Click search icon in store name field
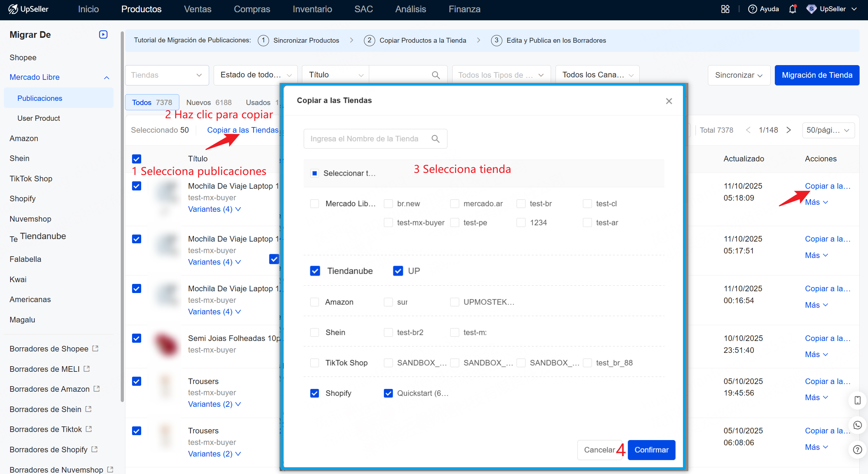 point(435,139)
